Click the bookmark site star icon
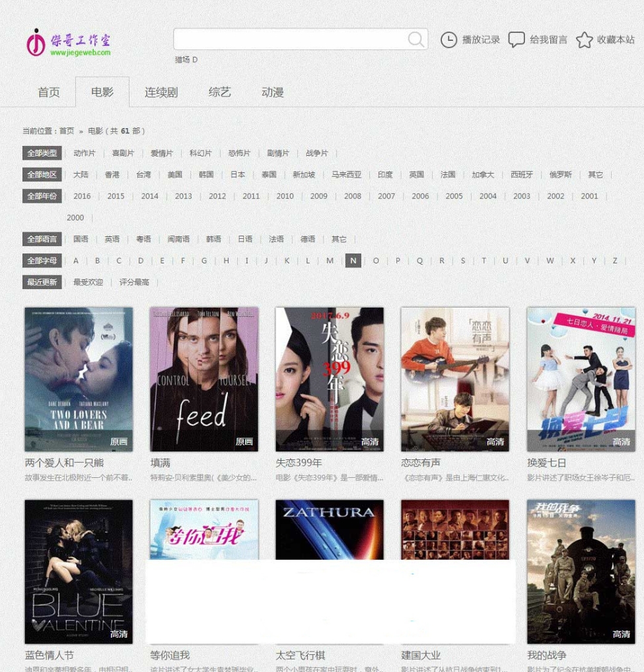Image resolution: width=644 pixels, height=672 pixels. [584, 40]
